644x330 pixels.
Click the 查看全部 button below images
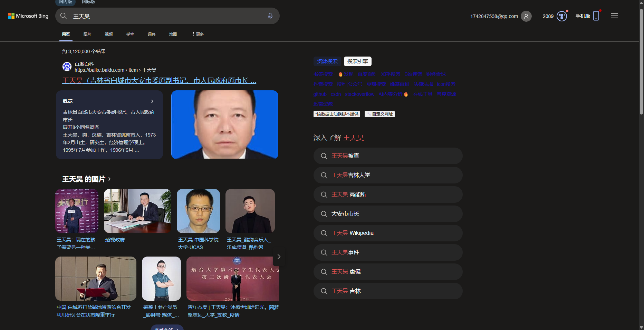click(167, 328)
